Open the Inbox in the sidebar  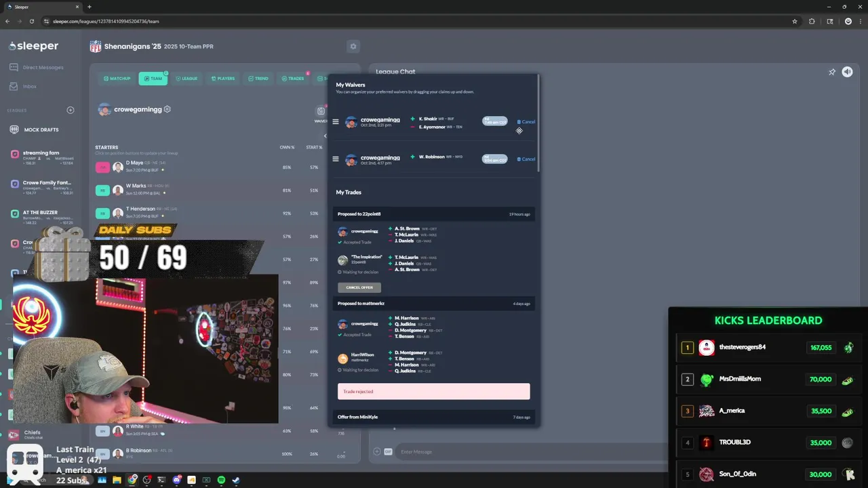click(x=24, y=86)
